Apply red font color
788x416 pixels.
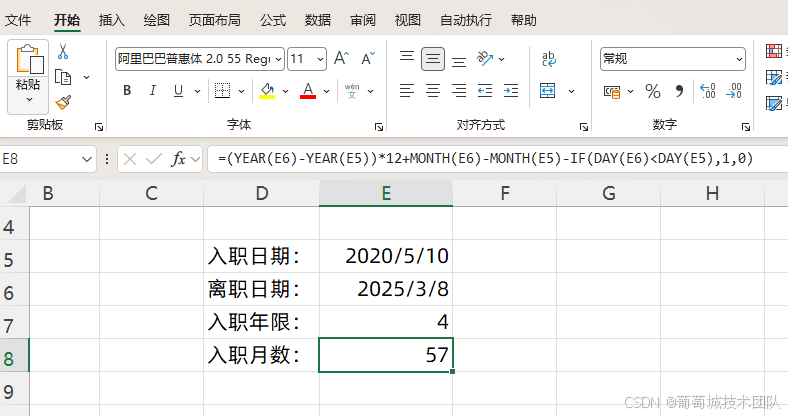coord(308,91)
